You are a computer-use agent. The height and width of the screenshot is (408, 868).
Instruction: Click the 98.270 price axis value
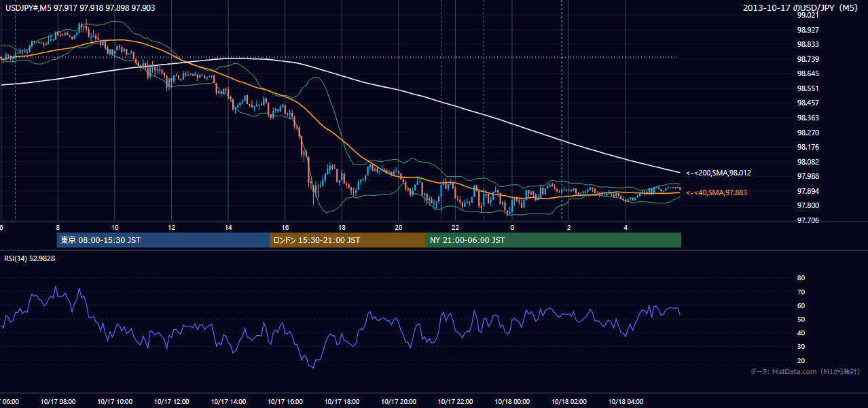point(807,133)
